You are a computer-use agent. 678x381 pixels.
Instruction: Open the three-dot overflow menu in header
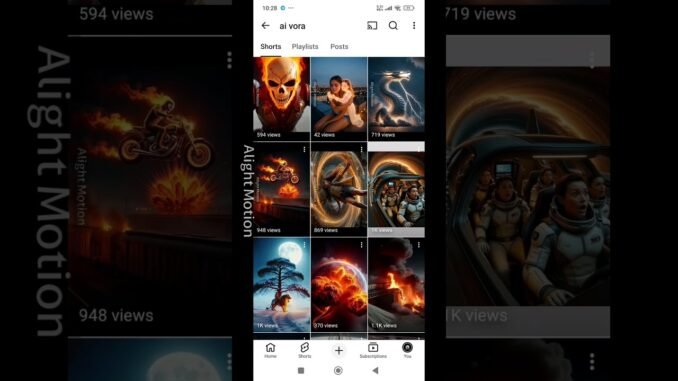coord(414,26)
